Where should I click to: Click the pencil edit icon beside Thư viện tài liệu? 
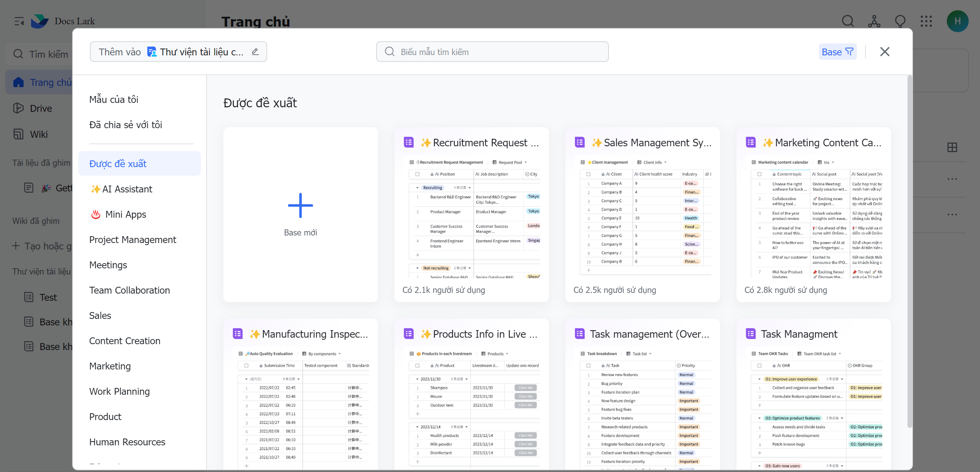255,52
